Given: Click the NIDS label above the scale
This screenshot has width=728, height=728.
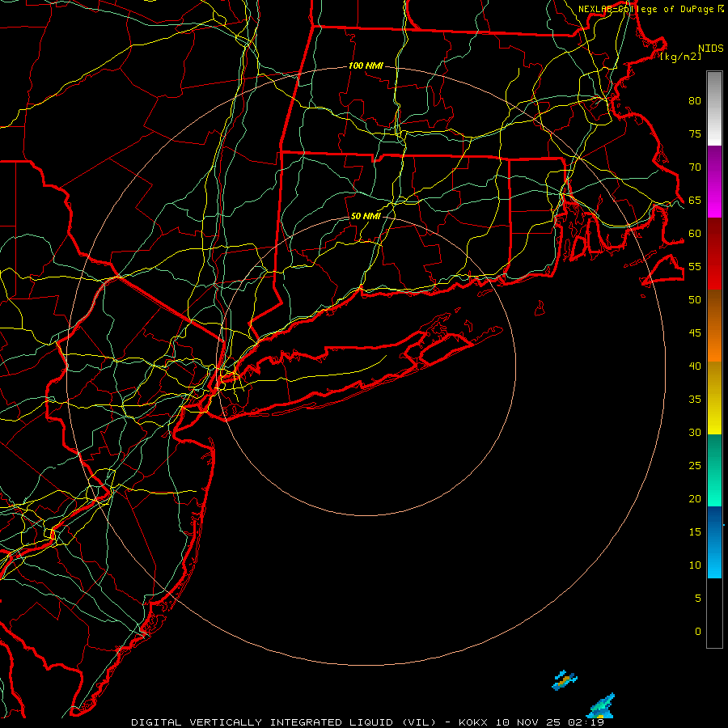Looking at the screenshot, I should pos(710,49).
